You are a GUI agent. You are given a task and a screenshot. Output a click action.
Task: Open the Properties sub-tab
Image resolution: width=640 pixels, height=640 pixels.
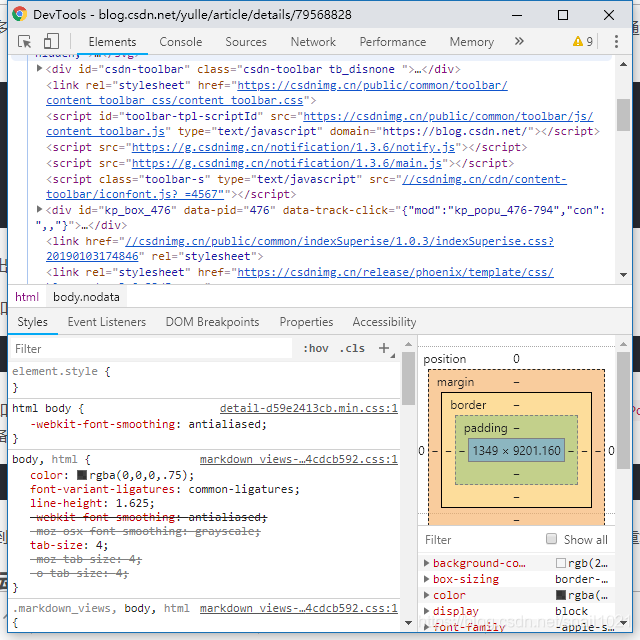point(306,322)
